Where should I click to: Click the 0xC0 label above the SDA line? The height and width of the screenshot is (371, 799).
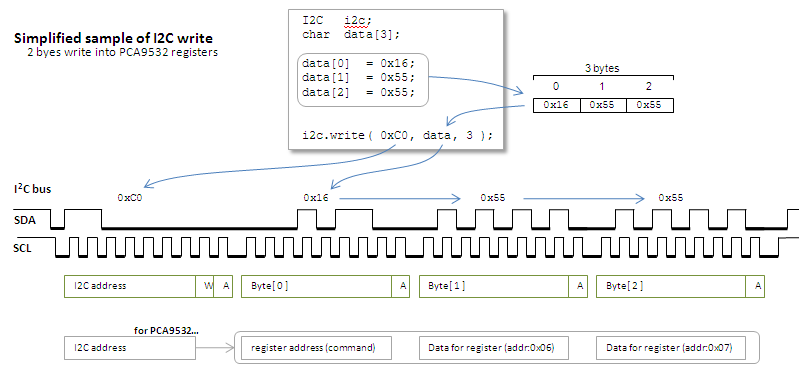pos(129,198)
